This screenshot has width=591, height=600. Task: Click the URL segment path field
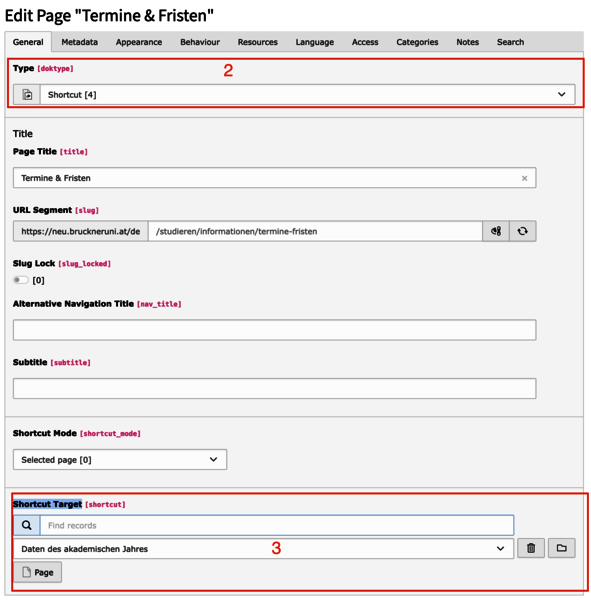click(x=315, y=231)
